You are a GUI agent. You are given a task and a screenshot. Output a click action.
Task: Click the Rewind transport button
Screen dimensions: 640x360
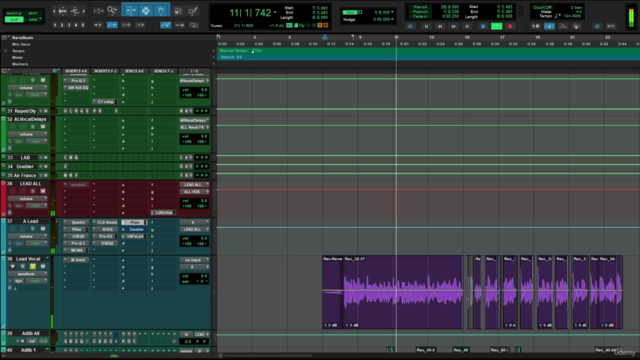click(x=440, y=26)
